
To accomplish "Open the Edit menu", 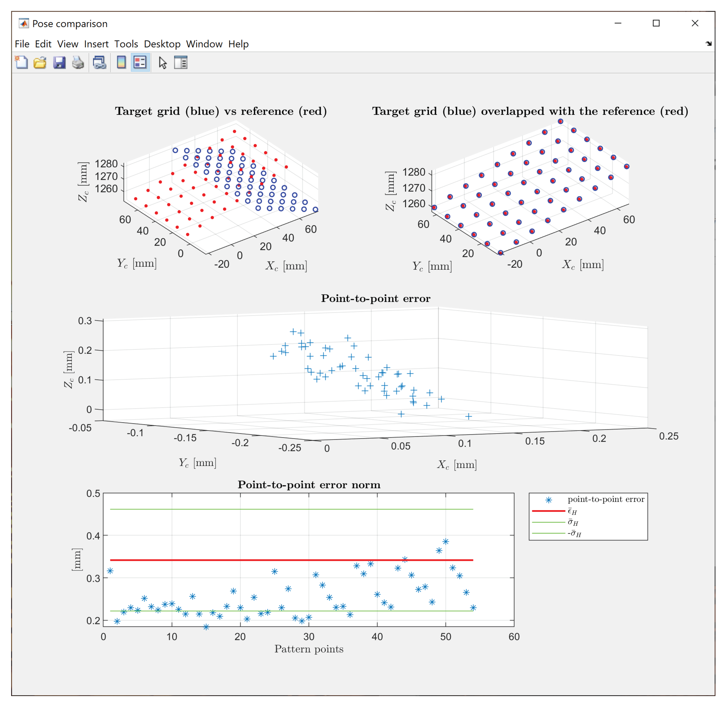I will point(43,44).
